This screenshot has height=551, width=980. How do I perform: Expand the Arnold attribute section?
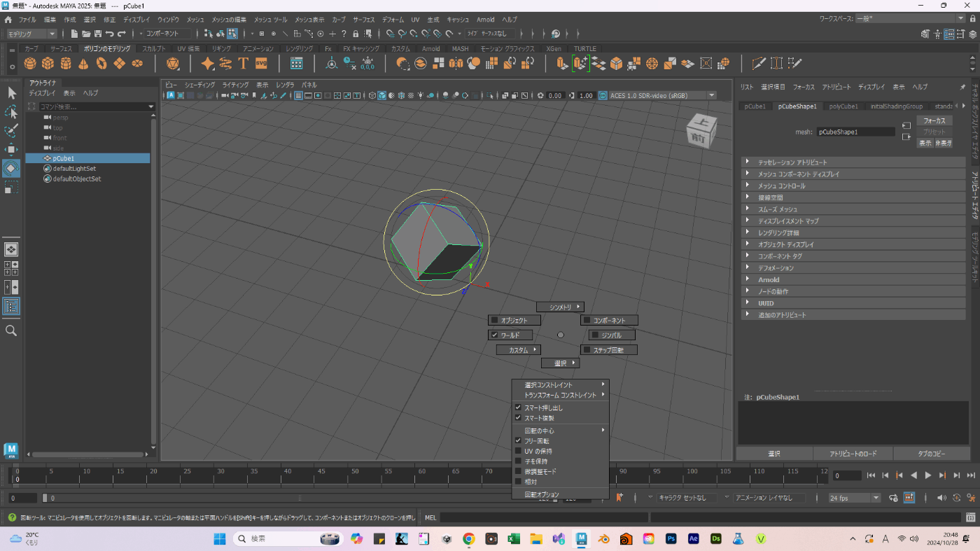click(853, 280)
